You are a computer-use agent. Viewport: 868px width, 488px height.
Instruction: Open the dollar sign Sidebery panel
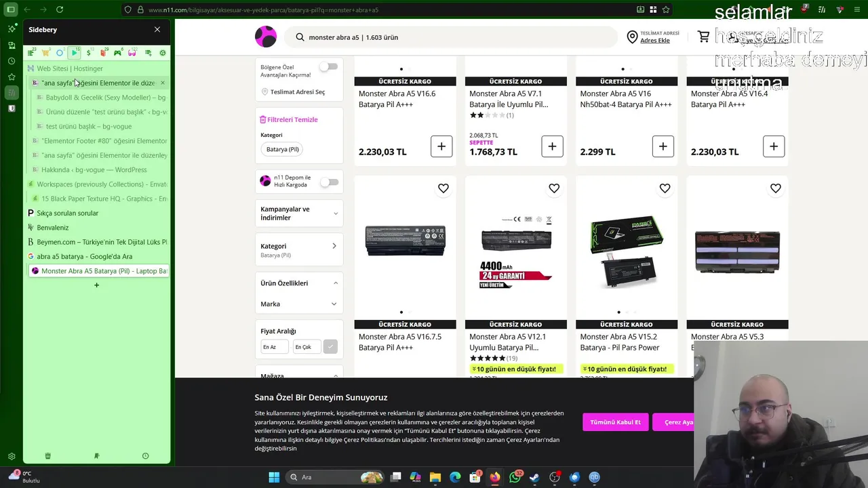click(x=89, y=52)
